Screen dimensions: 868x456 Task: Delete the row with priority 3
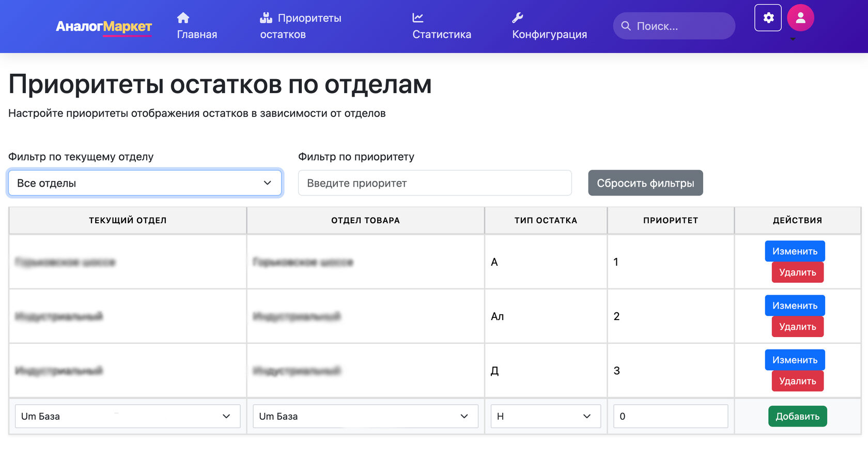(x=797, y=381)
